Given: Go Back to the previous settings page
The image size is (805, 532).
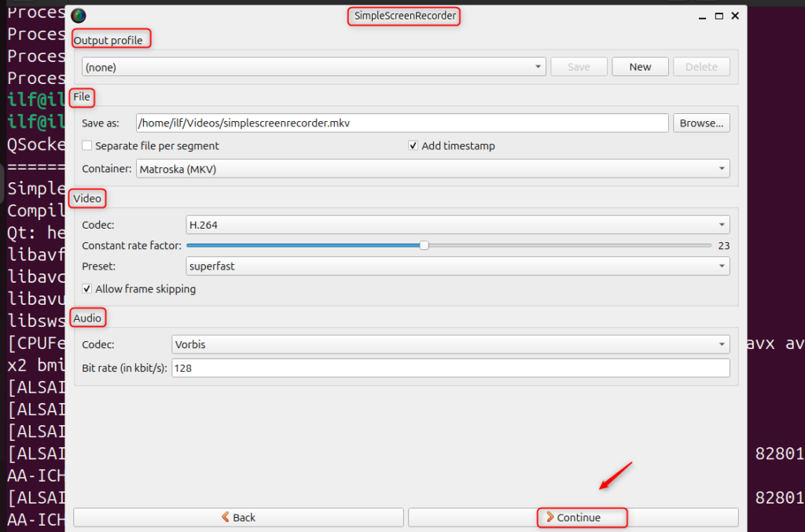Looking at the screenshot, I should click(x=238, y=517).
